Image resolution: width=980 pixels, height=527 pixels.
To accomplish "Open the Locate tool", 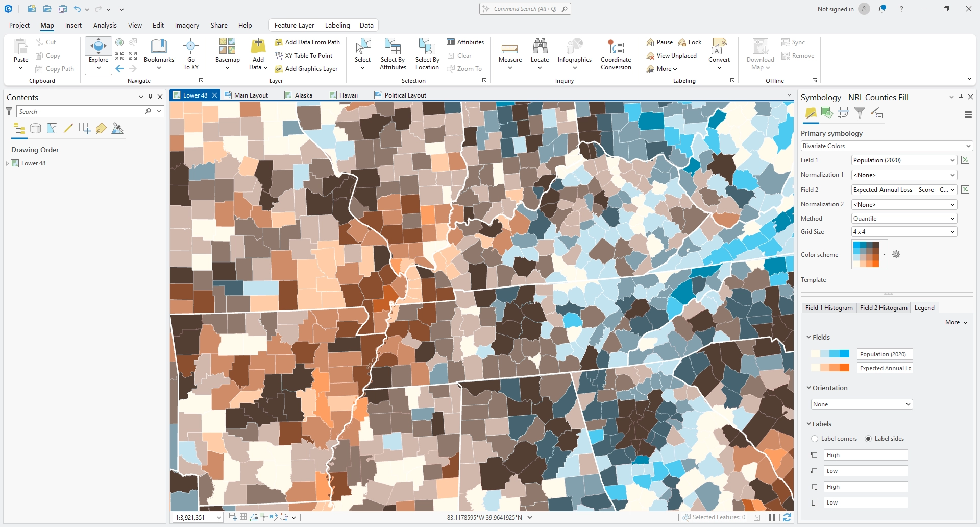I will pyautogui.click(x=540, y=54).
